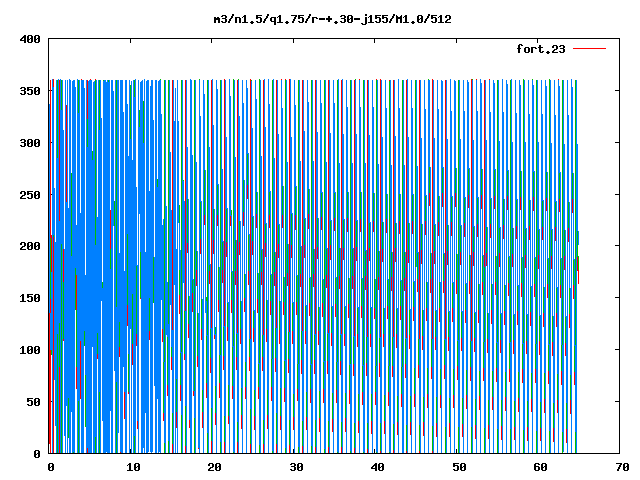Click the x-axis label 20
640x480 pixels.
click(x=215, y=467)
